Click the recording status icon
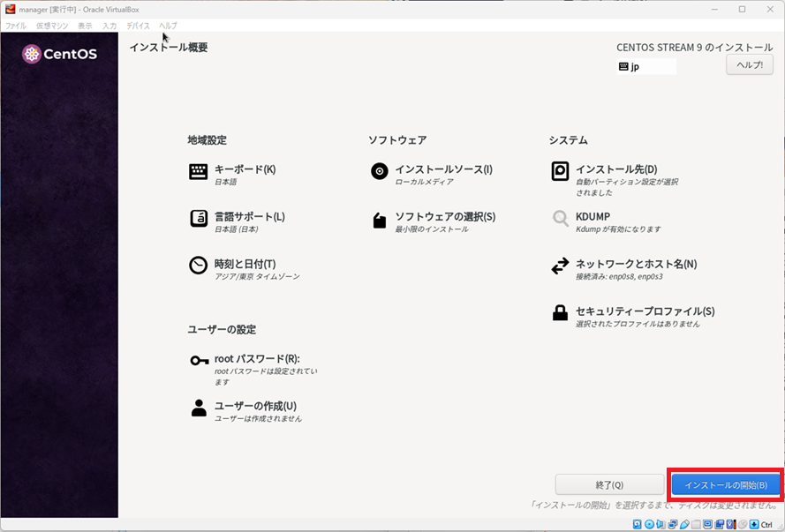 pos(720,524)
